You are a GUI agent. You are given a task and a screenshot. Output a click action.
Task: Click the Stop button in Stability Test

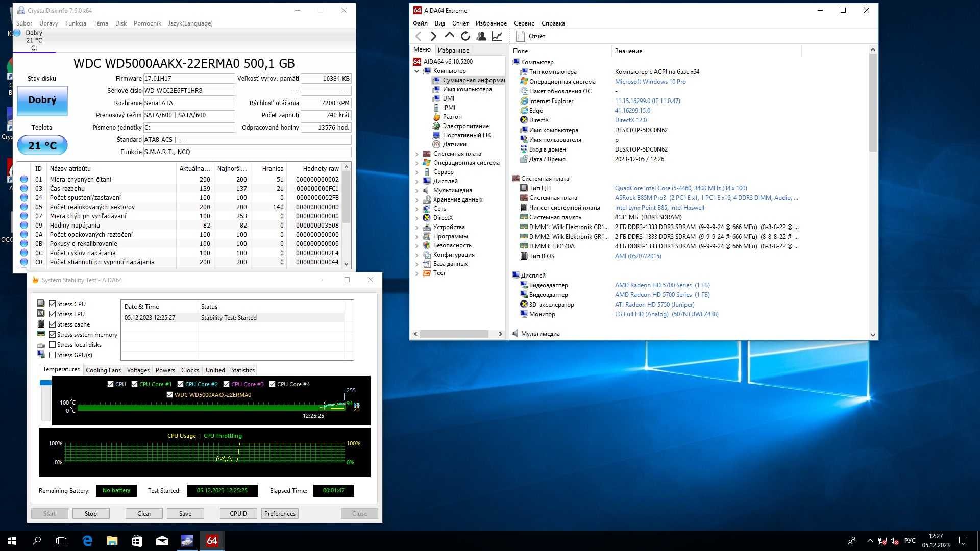(x=90, y=514)
